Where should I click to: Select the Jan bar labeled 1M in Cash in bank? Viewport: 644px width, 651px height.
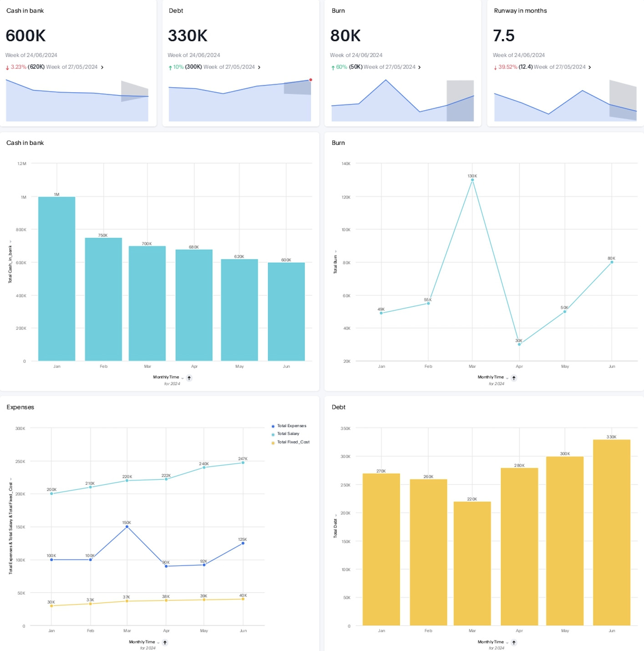57,279
